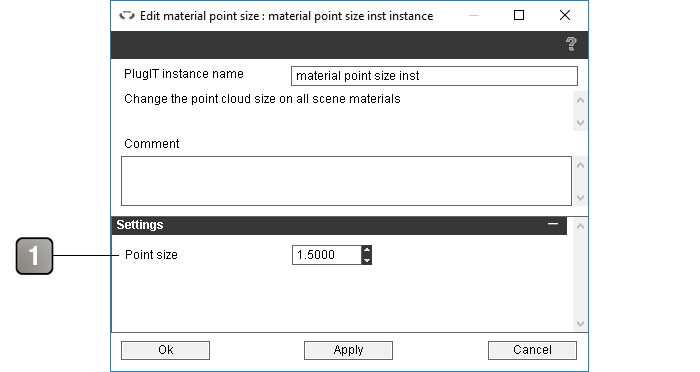Decrease Point size with down arrow

coord(367,260)
